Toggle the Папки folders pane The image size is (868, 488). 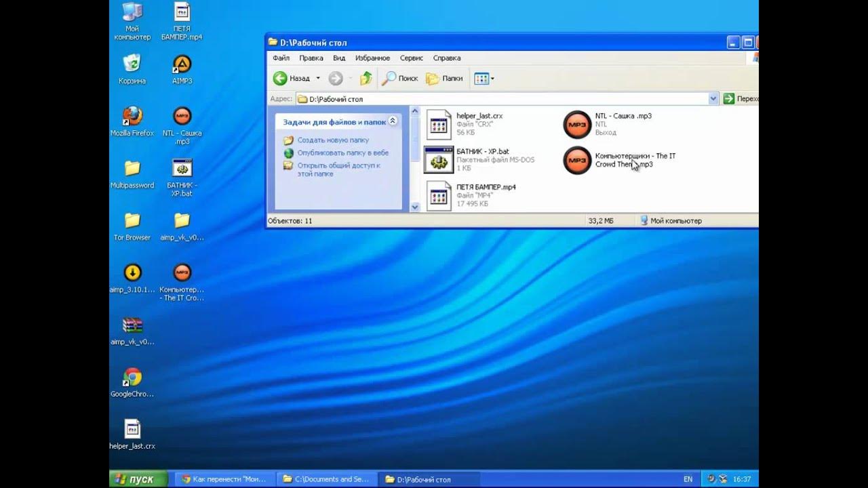444,79
